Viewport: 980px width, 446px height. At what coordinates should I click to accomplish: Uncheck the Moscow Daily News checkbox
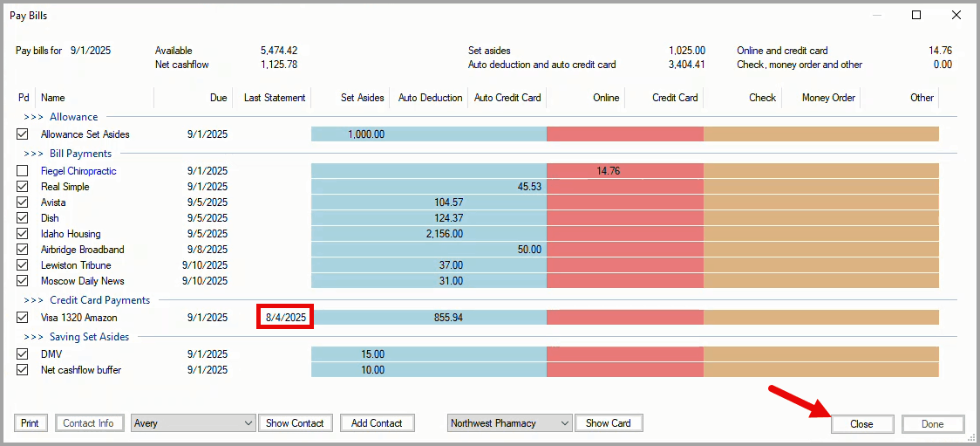click(x=23, y=281)
